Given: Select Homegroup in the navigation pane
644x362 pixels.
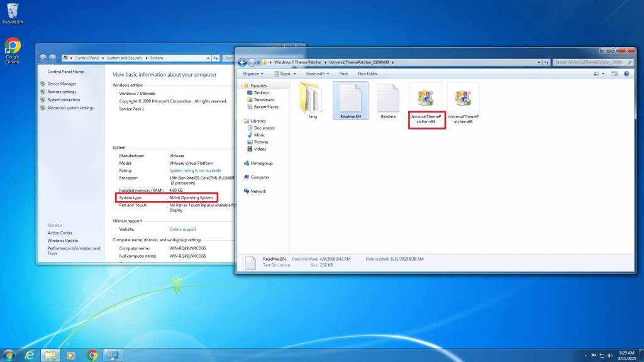Looking at the screenshot, I should (x=261, y=163).
